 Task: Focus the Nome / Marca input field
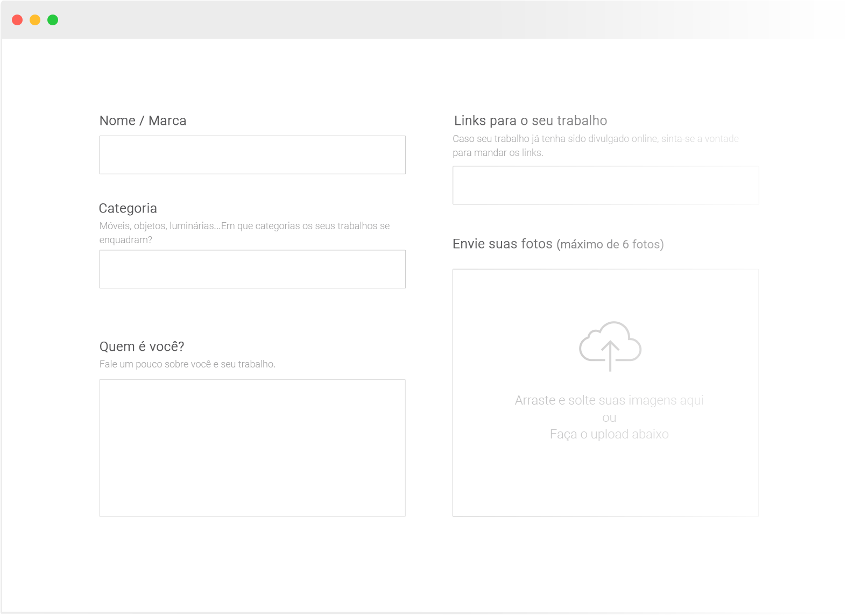252,155
